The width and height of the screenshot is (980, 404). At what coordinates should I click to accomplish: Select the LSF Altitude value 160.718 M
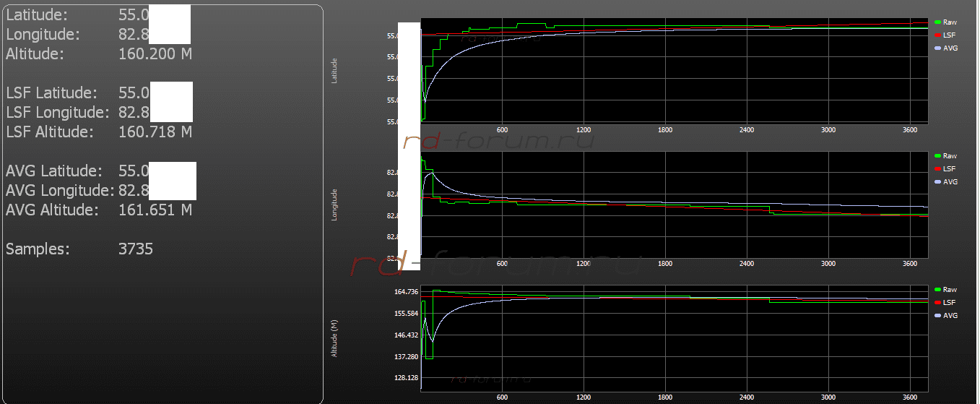point(155,132)
